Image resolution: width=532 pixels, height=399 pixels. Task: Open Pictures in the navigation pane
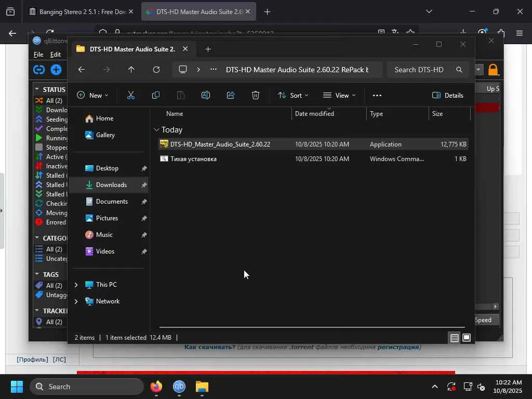click(109, 218)
